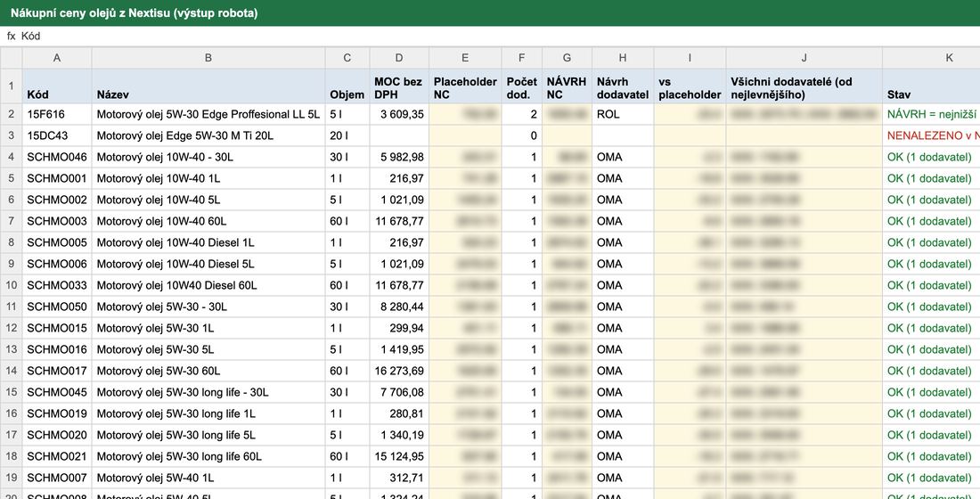The width and height of the screenshot is (980, 499).
Task: Click Motorový olej 5W-40 1L cell
Action: pos(208,478)
